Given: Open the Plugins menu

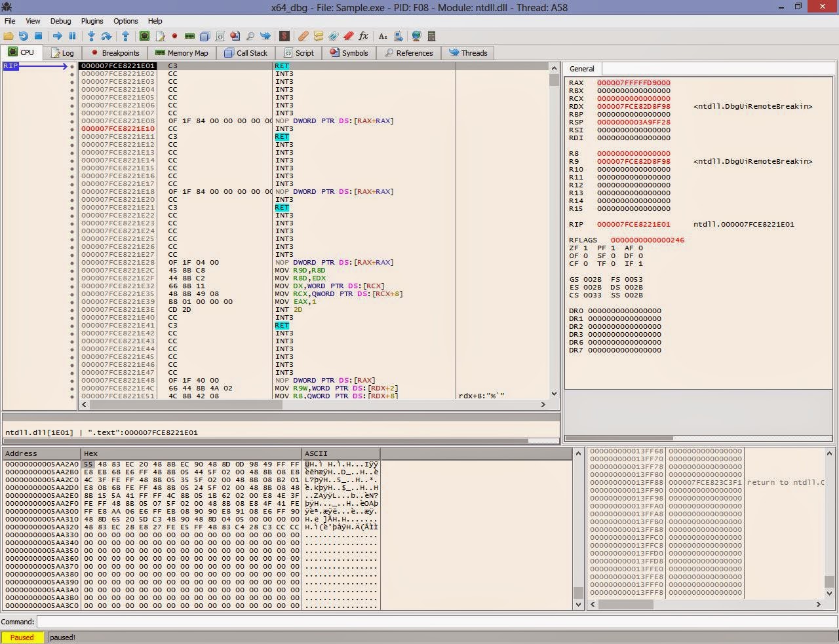Looking at the screenshot, I should (x=92, y=21).
